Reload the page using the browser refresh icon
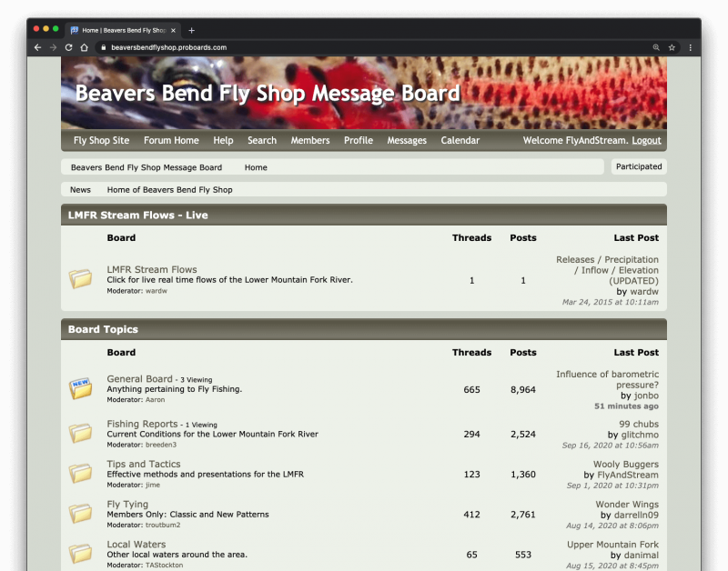Screen dimensions: 728x571 [67, 47]
